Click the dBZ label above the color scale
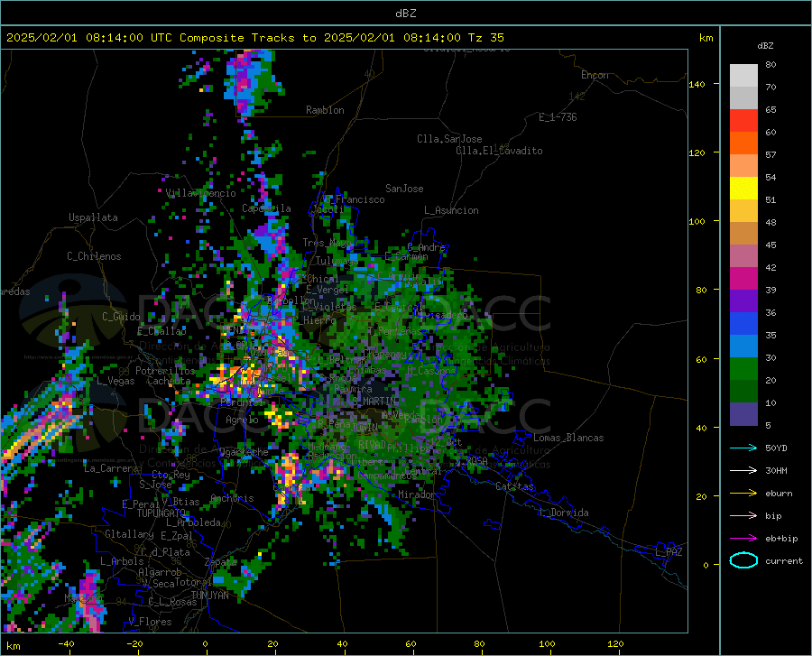The width and height of the screenshot is (812, 656). point(765,45)
